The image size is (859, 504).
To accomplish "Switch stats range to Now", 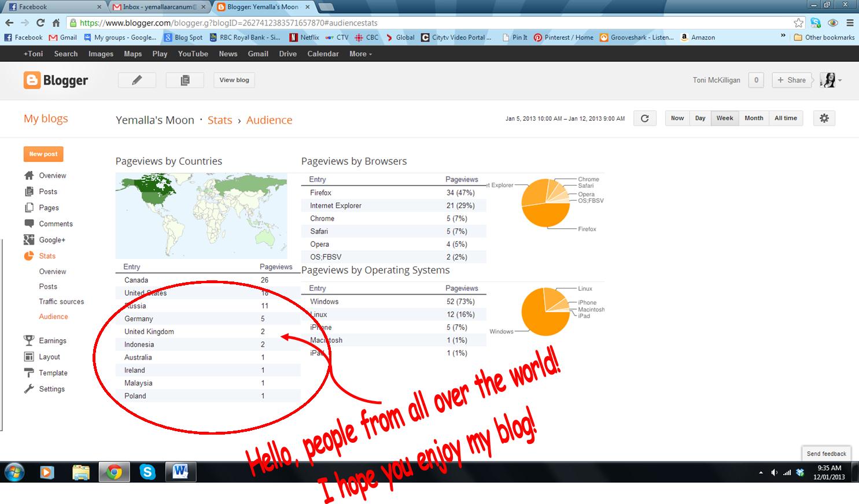I will (x=677, y=118).
